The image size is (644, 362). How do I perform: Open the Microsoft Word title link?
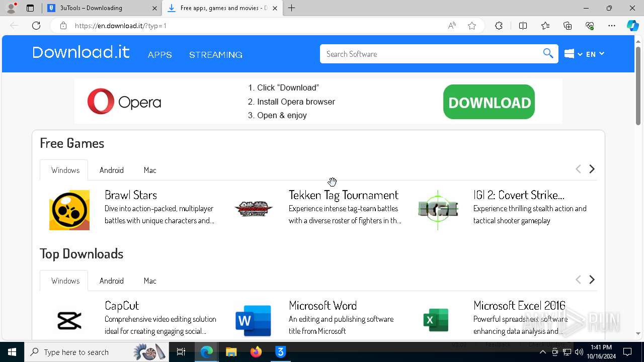coord(323,306)
